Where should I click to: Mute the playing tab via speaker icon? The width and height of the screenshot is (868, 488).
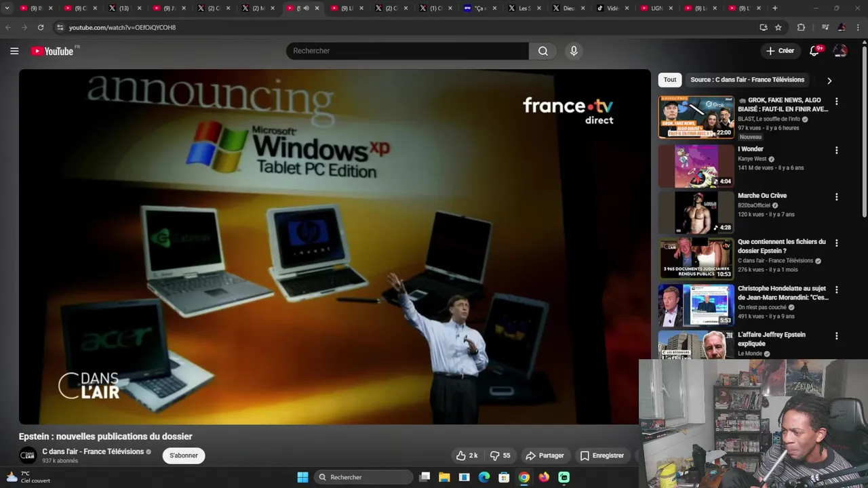tap(306, 8)
